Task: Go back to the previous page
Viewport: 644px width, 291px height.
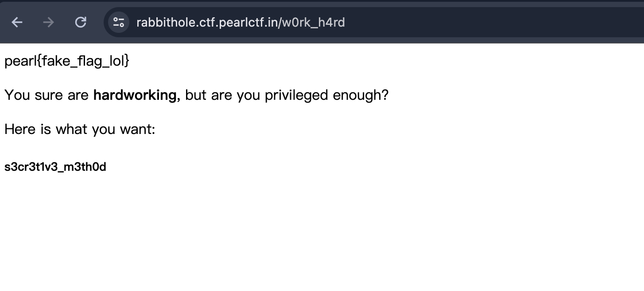Action: click(17, 22)
